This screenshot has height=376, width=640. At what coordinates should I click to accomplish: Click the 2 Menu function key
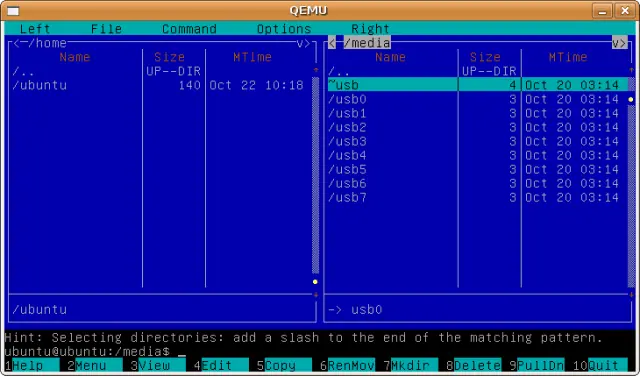(x=95, y=365)
